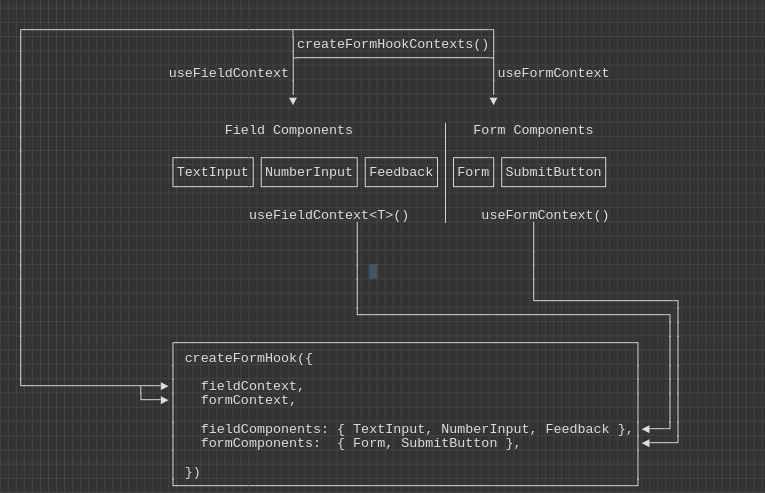Click the useFieldContext arrow label
The image size is (765, 493).
228,73
